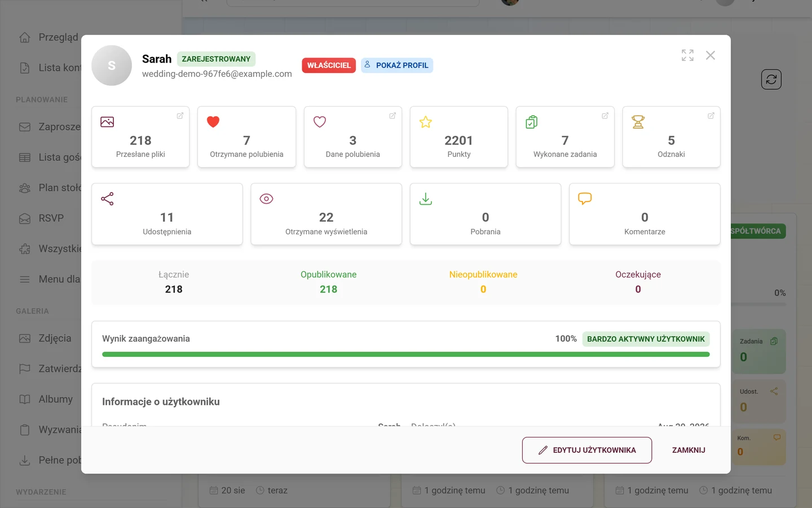Click Sarah's avatar circle
812x508 pixels.
[112, 65]
